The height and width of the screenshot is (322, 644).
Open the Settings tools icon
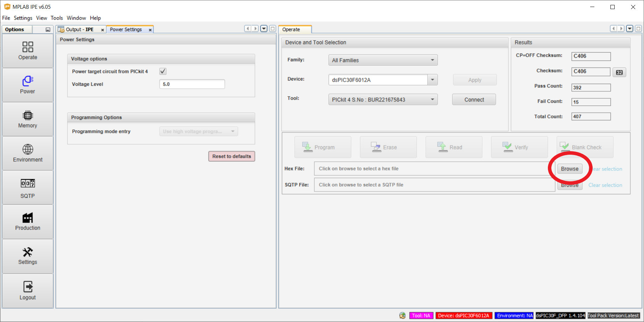point(28,256)
